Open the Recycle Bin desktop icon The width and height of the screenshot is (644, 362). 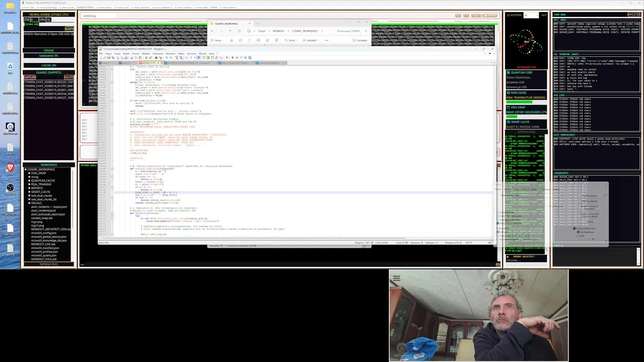(10, 66)
